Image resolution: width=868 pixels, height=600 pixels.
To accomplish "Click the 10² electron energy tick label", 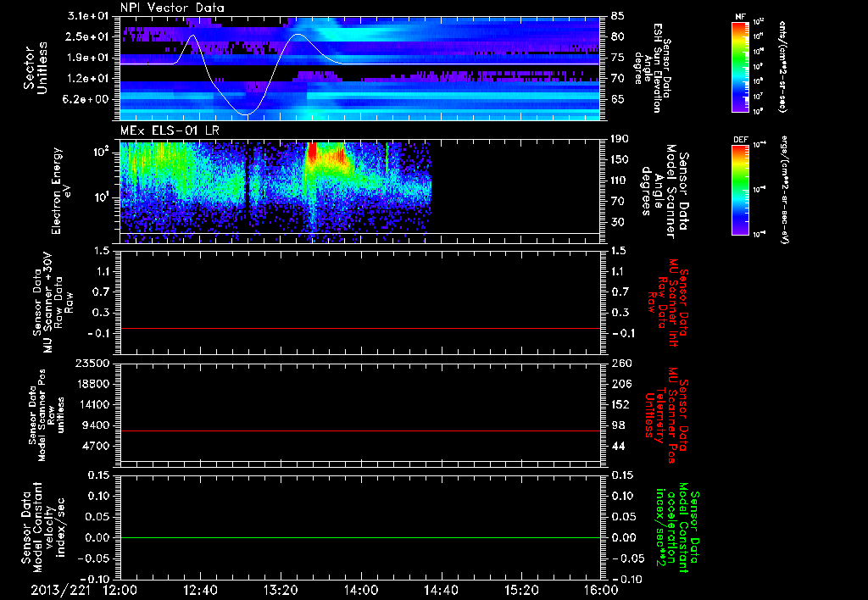I will pos(103,151).
